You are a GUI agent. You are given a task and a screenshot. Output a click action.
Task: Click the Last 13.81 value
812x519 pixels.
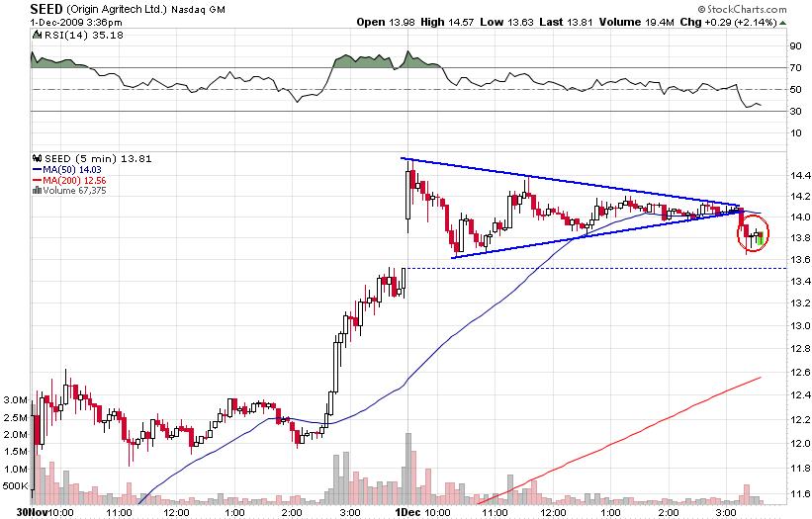(566, 23)
